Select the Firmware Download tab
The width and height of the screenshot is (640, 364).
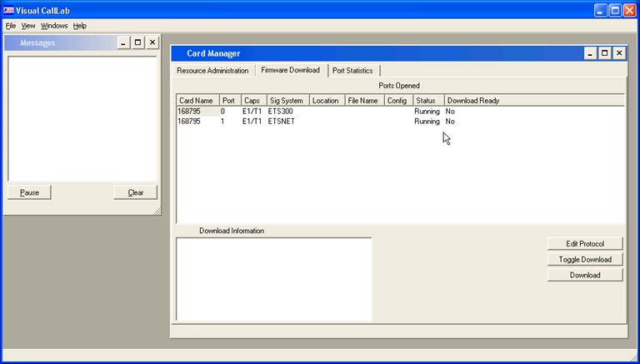click(x=290, y=70)
